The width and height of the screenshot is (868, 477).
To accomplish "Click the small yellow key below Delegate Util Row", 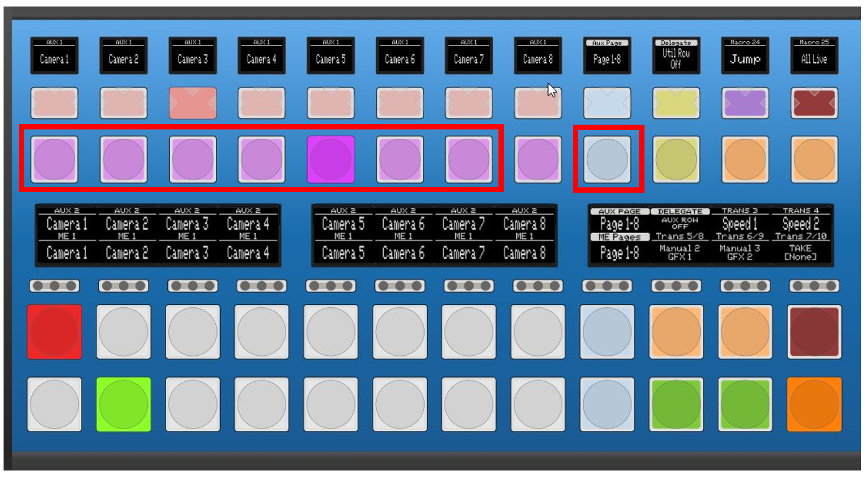I will point(676,103).
